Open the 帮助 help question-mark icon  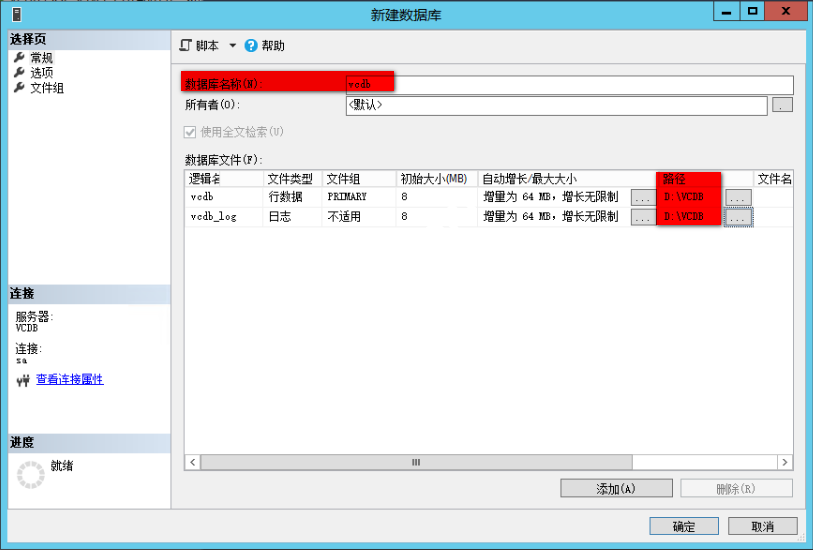coord(251,46)
